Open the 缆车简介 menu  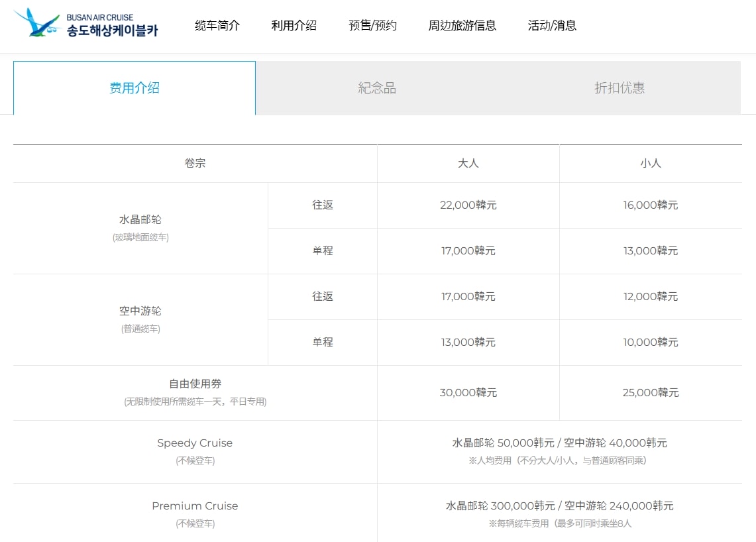coord(217,25)
